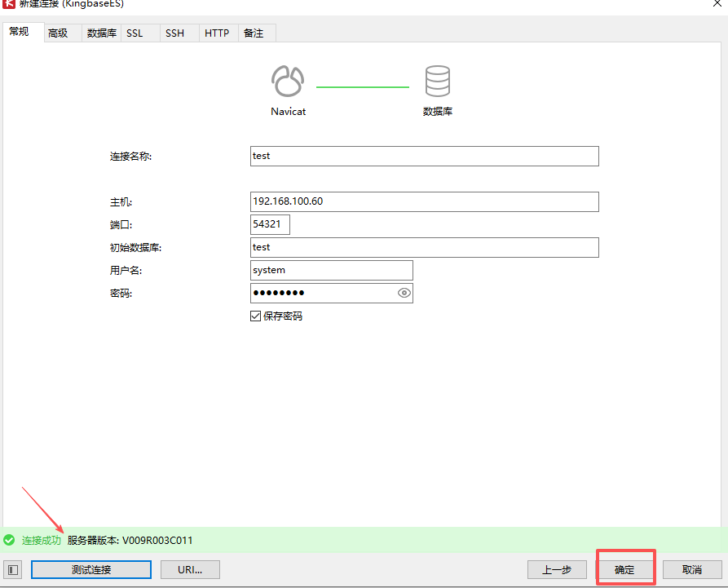Viewport: 728px width, 588px height.
Task: Click the 初始数据库 input field
Action: (425, 248)
